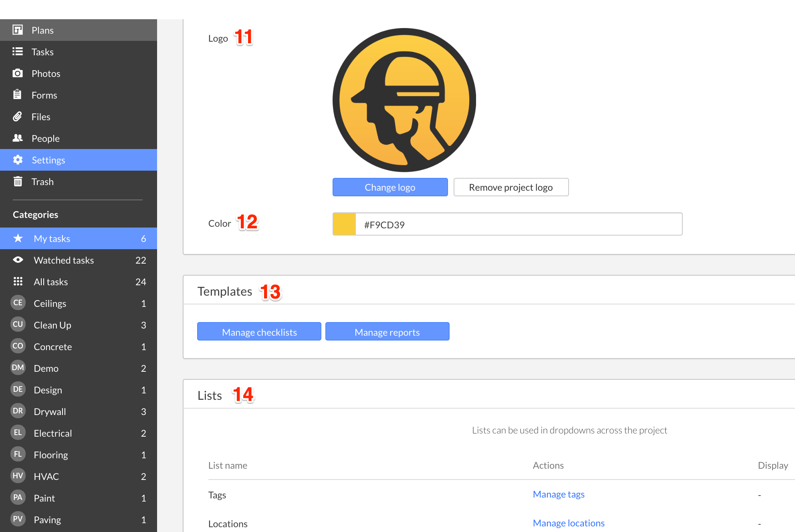The height and width of the screenshot is (532, 795).
Task: Select Settings in the sidebar
Action: 79,160
